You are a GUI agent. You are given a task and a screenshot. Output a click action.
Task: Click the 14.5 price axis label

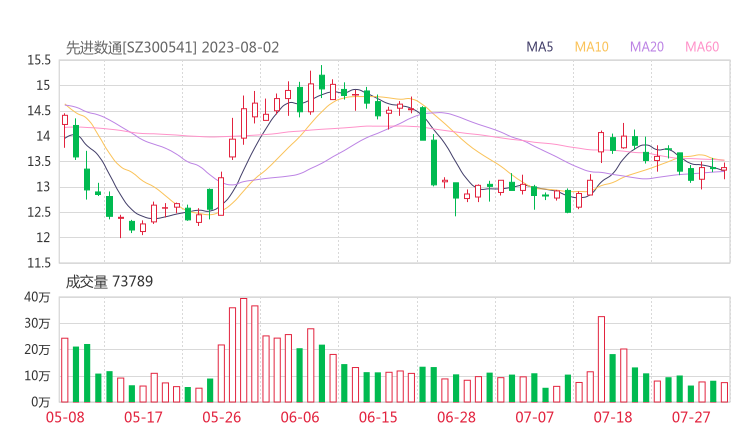tap(39, 111)
